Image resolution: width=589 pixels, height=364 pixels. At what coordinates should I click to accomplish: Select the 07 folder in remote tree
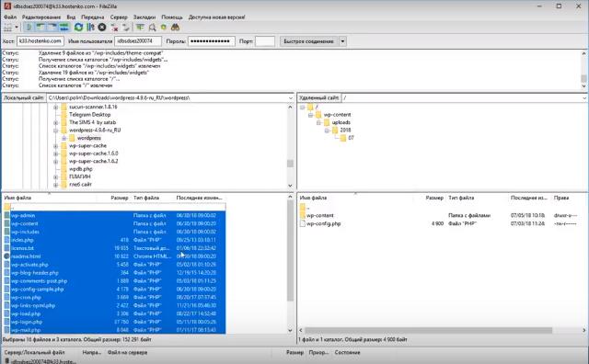click(x=351, y=138)
